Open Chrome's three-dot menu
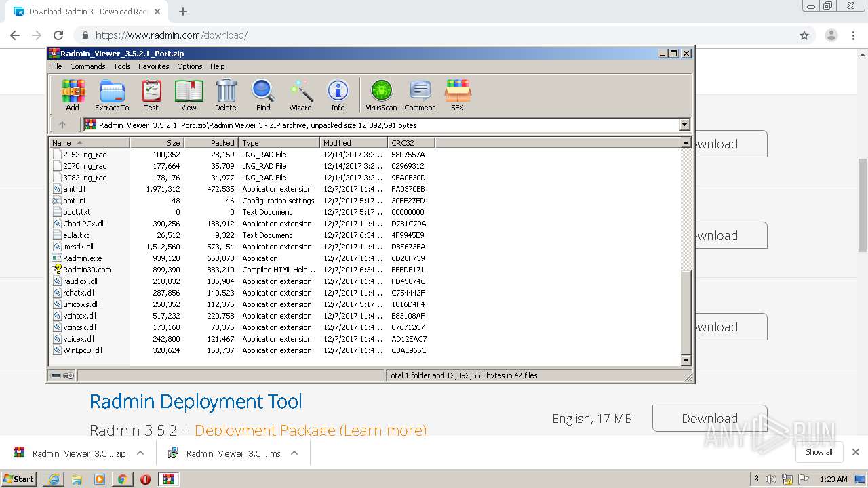 click(854, 35)
